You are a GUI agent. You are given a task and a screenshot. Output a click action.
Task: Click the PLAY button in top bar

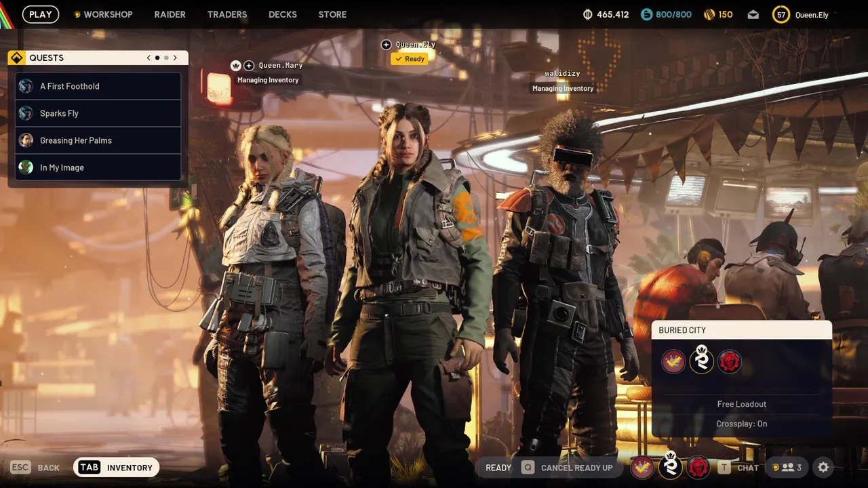click(41, 14)
